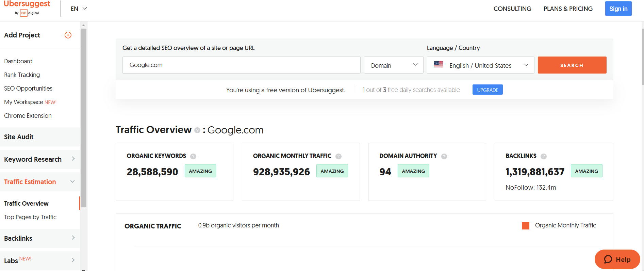Click the AMAZING badge for Organic Keywords
The width and height of the screenshot is (644, 271).
click(x=200, y=171)
